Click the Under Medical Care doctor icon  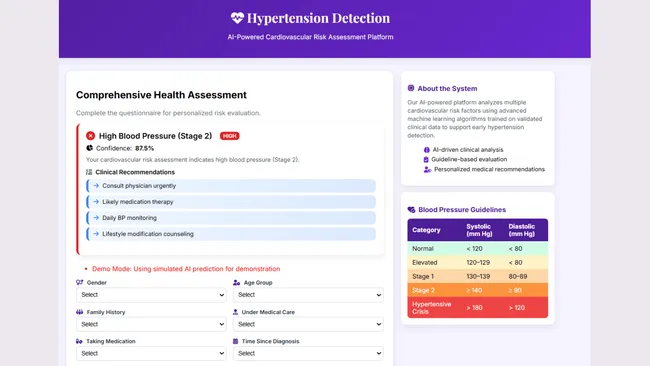click(x=235, y=312)
